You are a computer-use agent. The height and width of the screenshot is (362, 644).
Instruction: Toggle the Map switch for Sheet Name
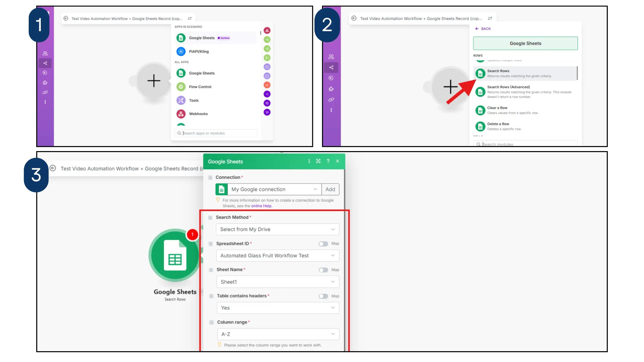323,270
